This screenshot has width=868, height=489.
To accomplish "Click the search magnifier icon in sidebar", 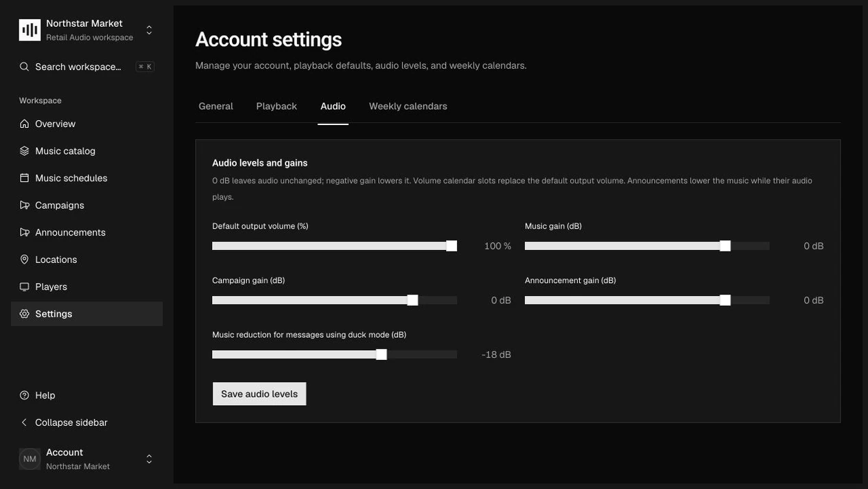I will pos(25,67).
